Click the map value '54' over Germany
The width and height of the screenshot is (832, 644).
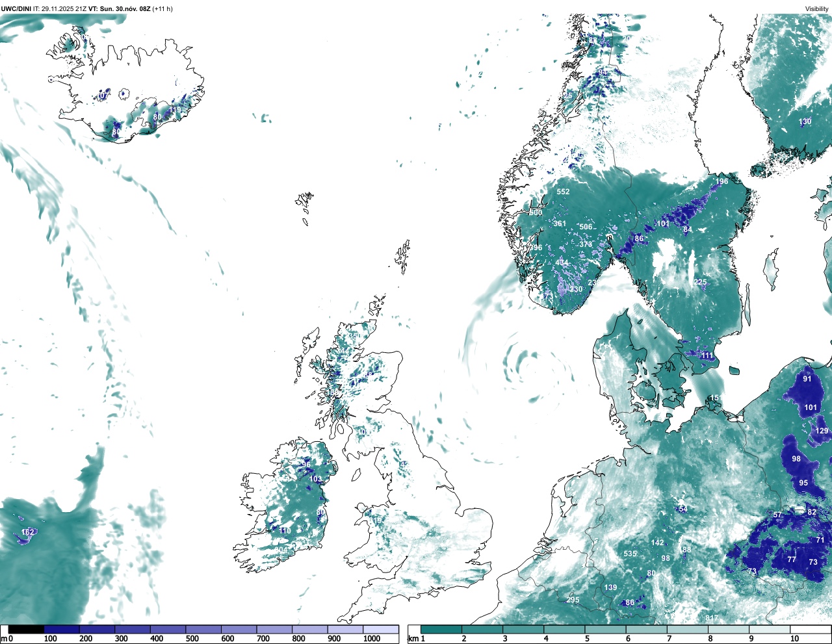[682, 509]
